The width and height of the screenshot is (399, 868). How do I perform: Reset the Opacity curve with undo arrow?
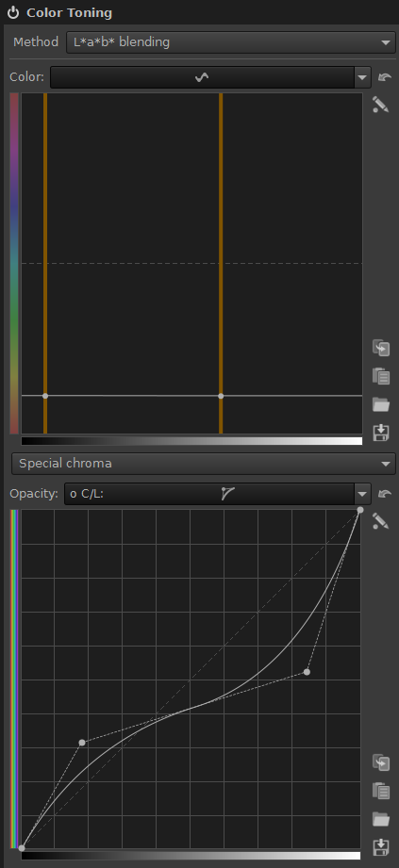(385, 494)
